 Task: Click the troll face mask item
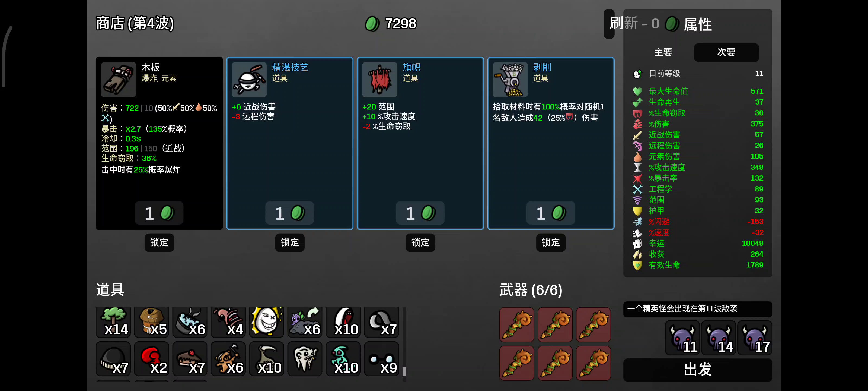tap(266, 322)
